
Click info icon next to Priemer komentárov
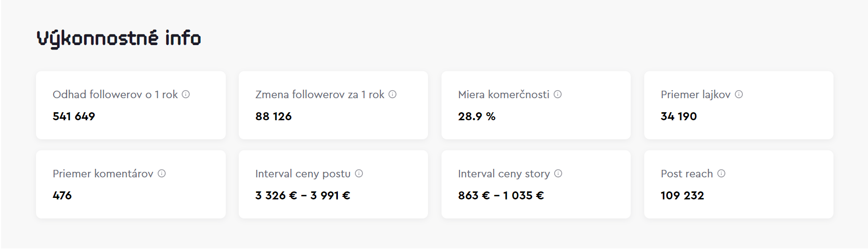pos(162,173)
